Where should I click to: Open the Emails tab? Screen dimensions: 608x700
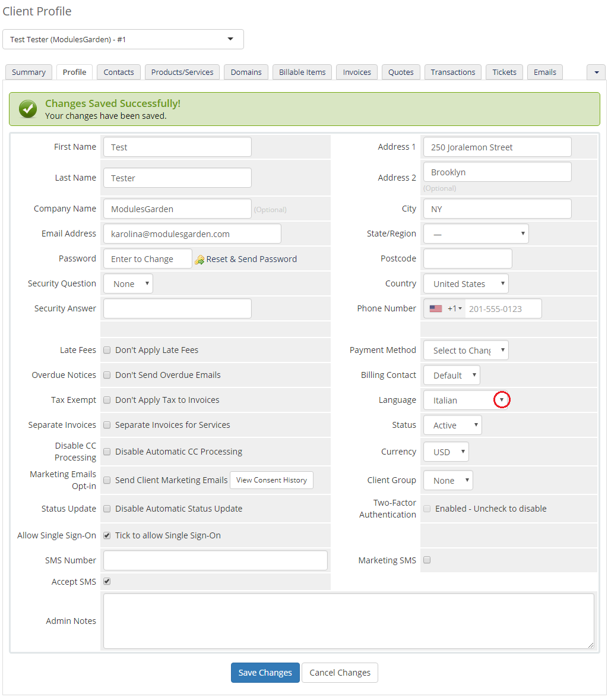544,72
